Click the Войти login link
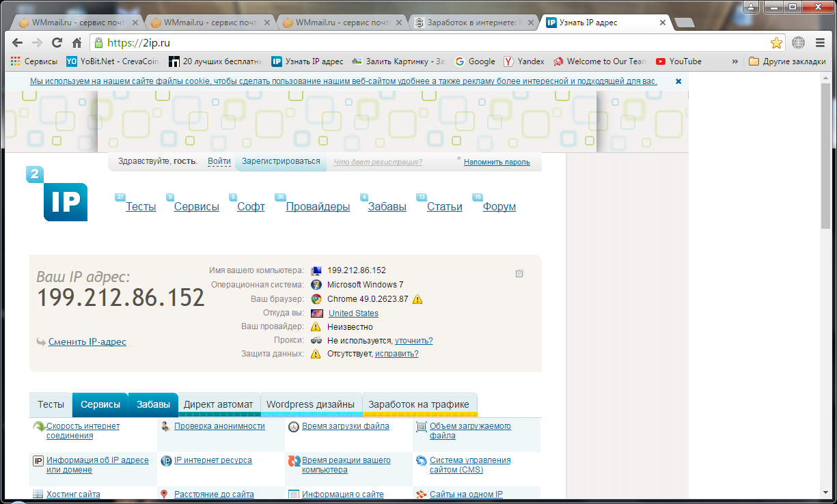Image resolution: width=837 pixels, height=504 pixels. click(x=219, y=162)
